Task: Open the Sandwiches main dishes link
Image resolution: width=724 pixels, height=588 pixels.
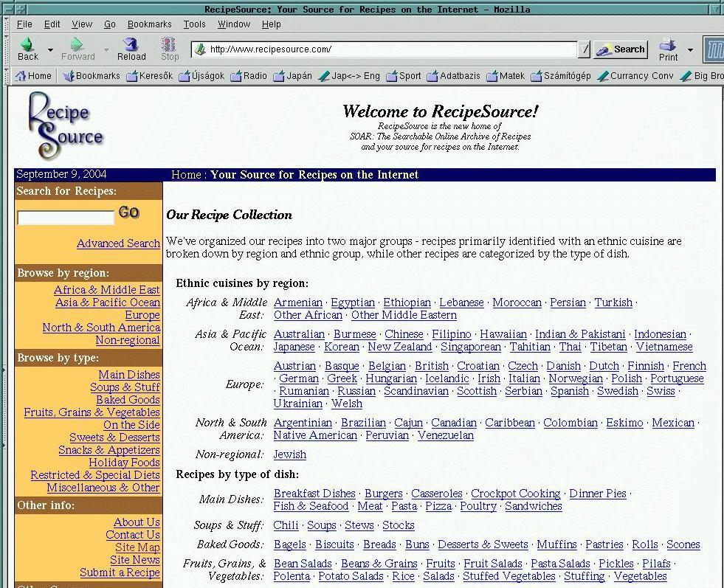Action: tap(534, 506)
